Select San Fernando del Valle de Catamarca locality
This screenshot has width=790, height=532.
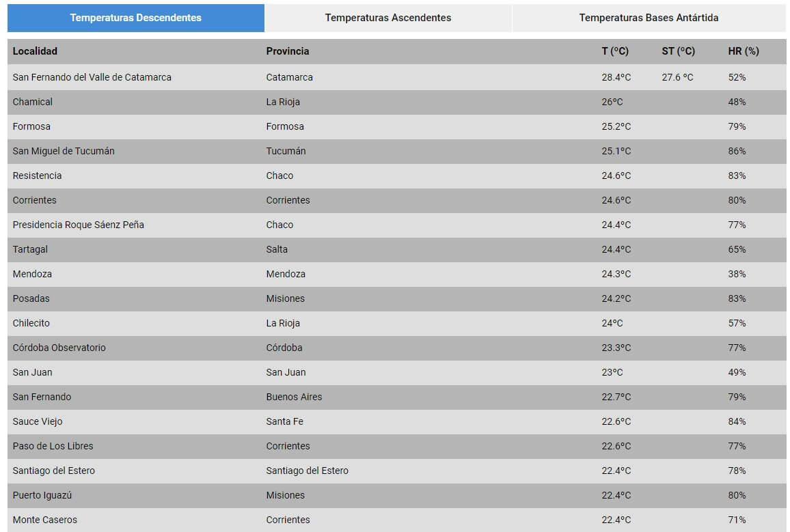(x=92, y=77)
